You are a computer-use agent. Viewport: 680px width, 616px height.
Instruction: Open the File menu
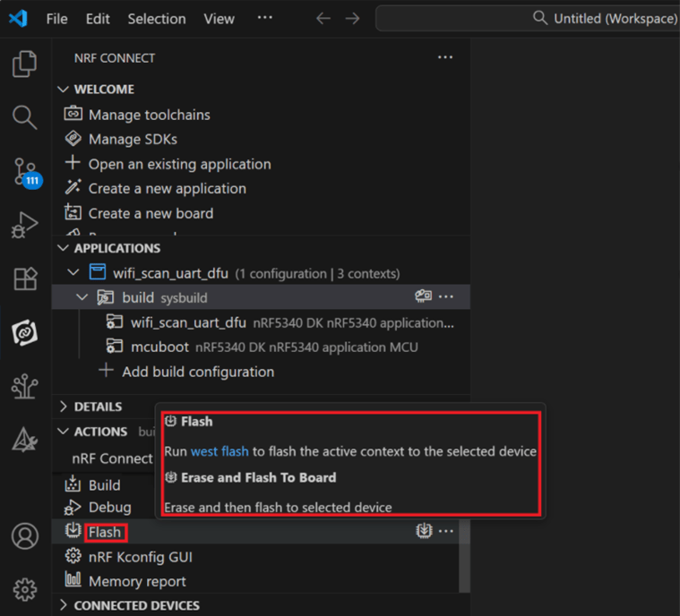56,19
